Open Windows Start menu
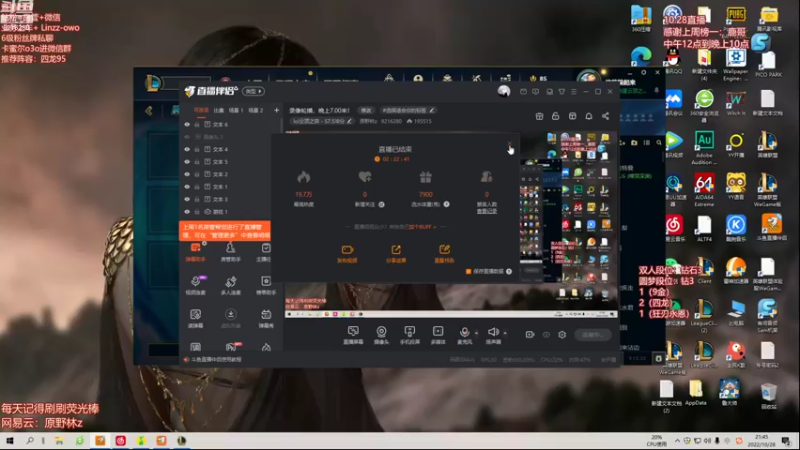This screenshot has height=450, width=800. point(9,441)
